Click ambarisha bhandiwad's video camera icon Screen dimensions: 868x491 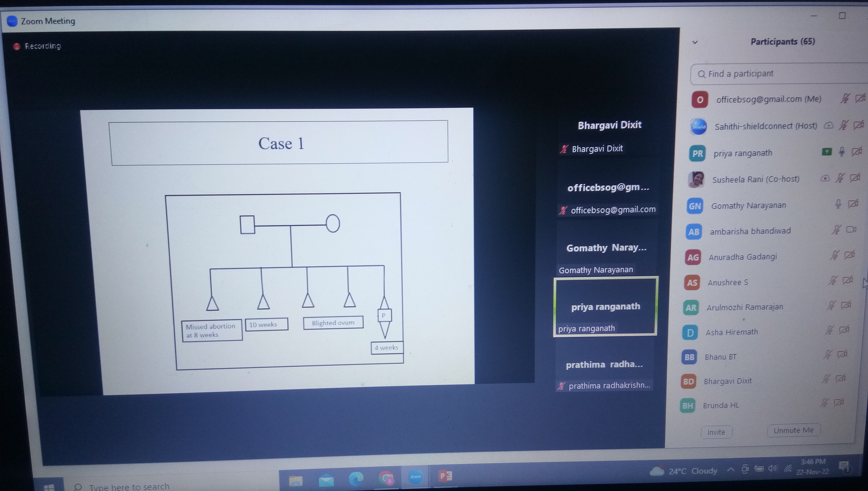[x=851, y=230]
